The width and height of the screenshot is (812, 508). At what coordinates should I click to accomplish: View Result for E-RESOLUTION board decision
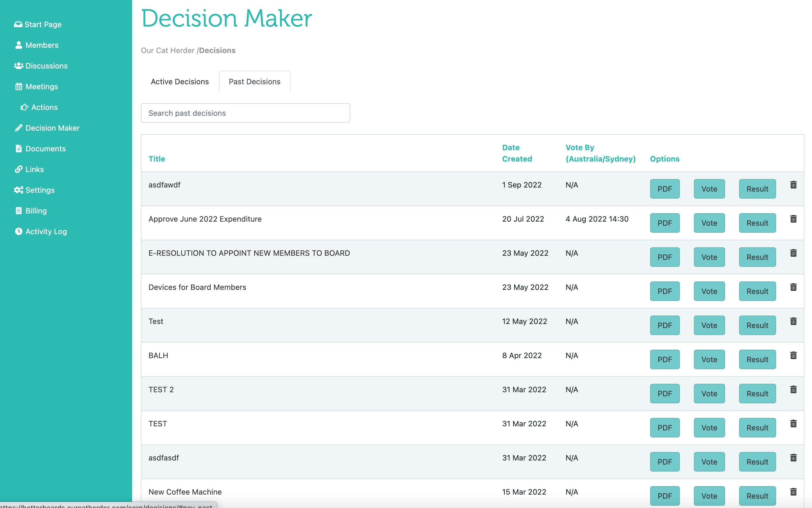(x=757, y=257)
